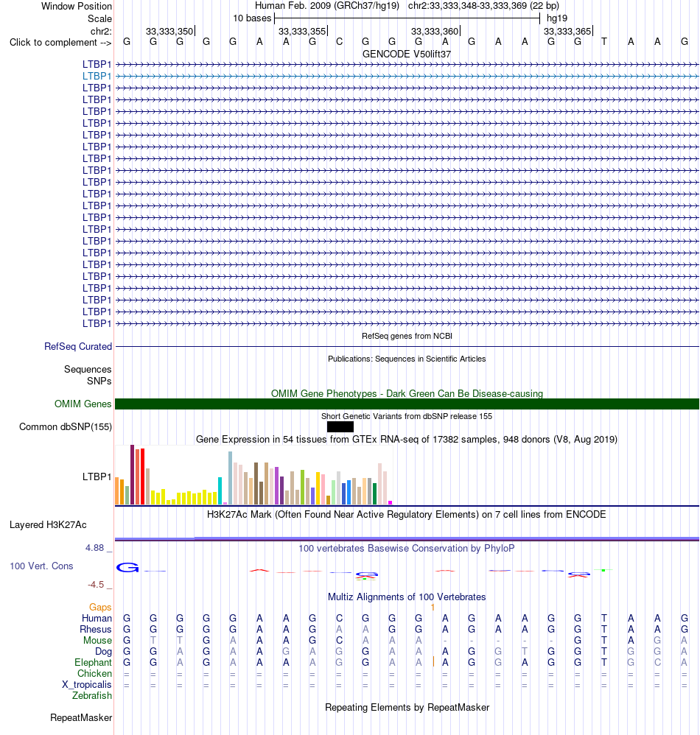Screen dimensions: 700x735
Task: Select the Rhesus species label
Action: click(96, 629)
